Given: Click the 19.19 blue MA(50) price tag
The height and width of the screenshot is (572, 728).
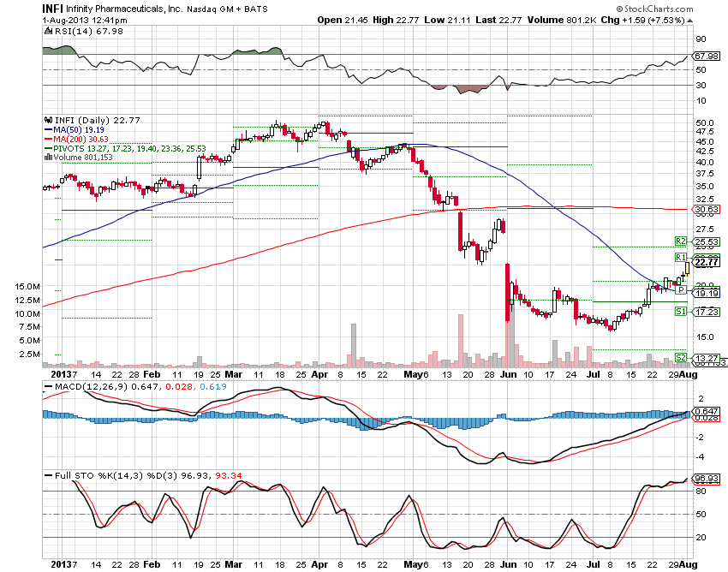Looking at the screenshot, I should coord(707,293).
